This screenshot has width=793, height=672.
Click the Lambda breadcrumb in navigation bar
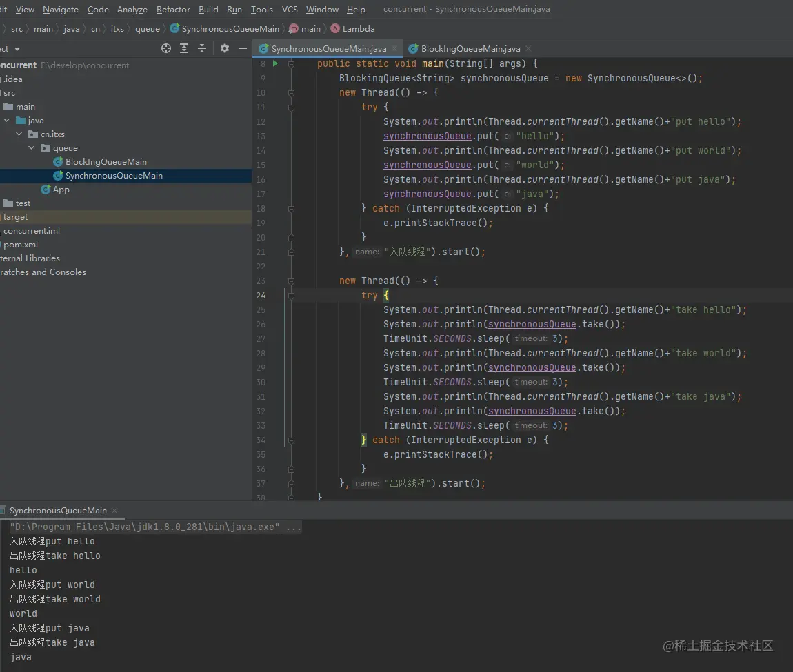[358, 29]
